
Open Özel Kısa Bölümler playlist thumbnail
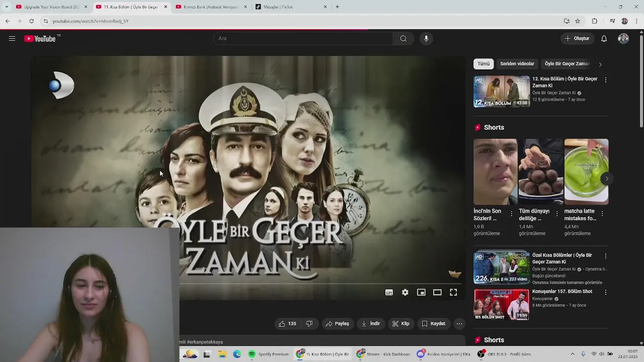pos(502,267)
